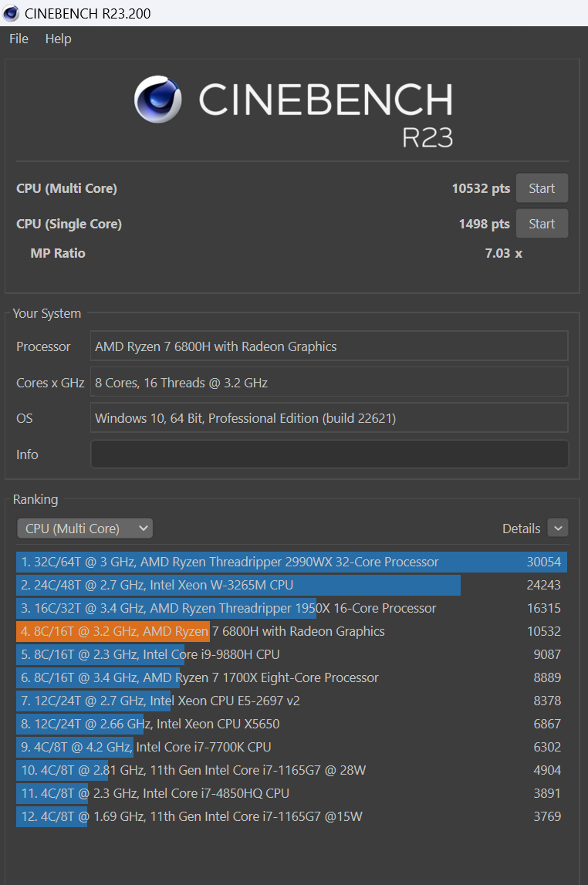588x885 pixels.
Task: Select the Ryzen 7 1700X ranking row
Action: tap(292, 678)
